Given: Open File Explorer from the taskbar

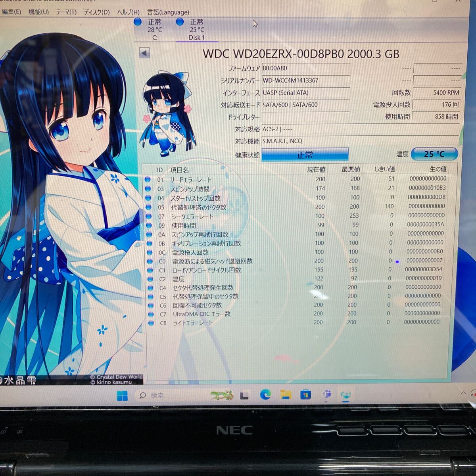Looking at the screenshot, I should pyautogui.click(x=286, y=395).
